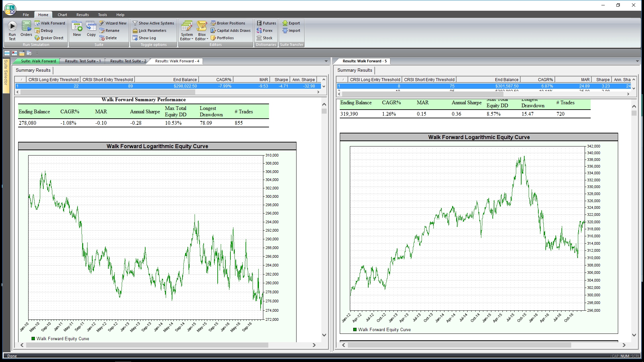Click scroll-down arrow of left report
This screenshot has height=362, width=644.
[x=324, y=335]
